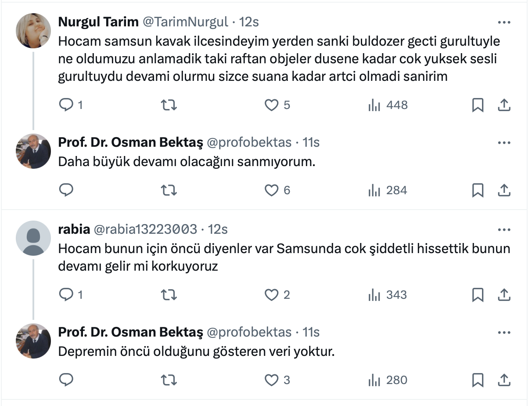Open more options on Nurgul Tarim's tweet
The image size is (532, 406).
(x=504, y=22)
